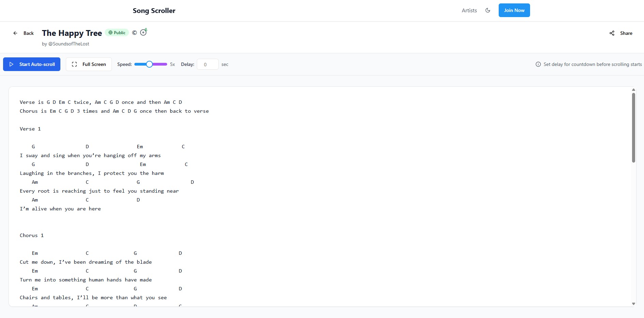The width and height of the screenshot is (644, 318).
Task: Click the scrollbar down arrow in lyrics panel
Action: (x=633, y=304)
